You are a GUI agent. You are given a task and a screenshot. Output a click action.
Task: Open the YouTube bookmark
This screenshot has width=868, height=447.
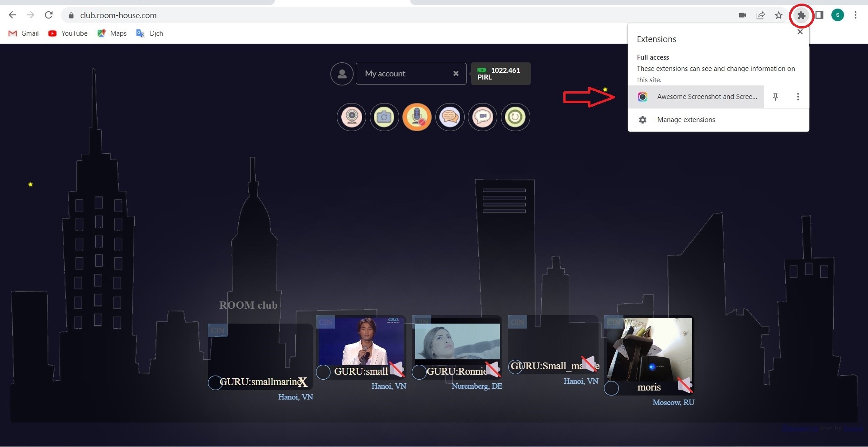click(68, 33)
